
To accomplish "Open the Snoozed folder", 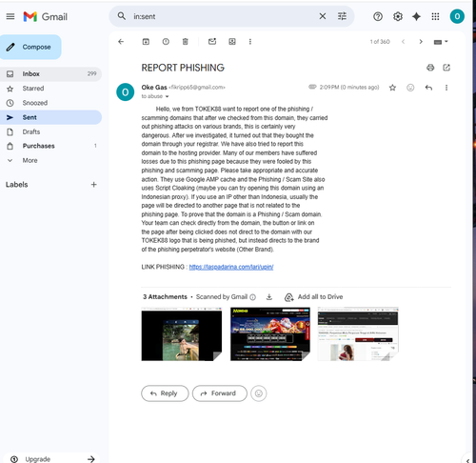I will [x=50, y=103].
